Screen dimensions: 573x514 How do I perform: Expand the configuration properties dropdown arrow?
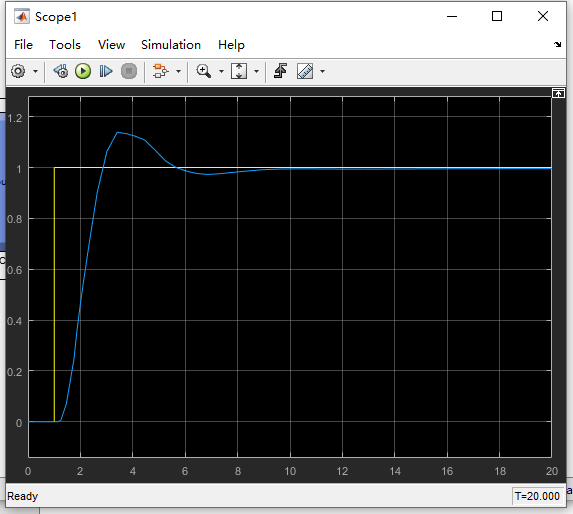(x=35, y=71)
